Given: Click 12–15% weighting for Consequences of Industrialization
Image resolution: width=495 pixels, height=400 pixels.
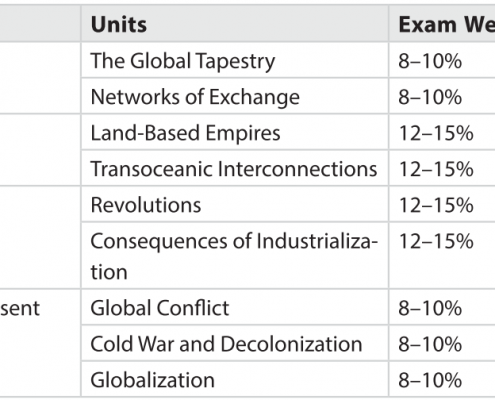Looking at the screenshot, I should click(436, 241).
